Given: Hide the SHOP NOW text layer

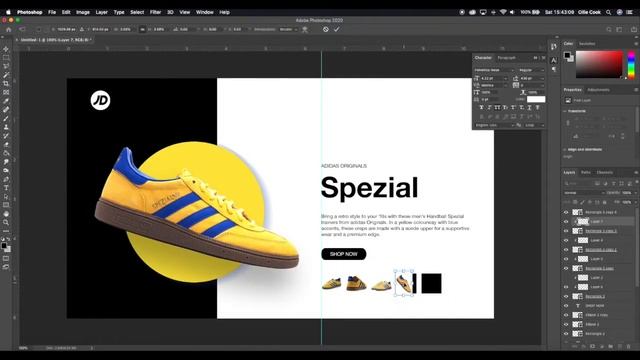Looking at the screenshot, I should click(566, 306).
